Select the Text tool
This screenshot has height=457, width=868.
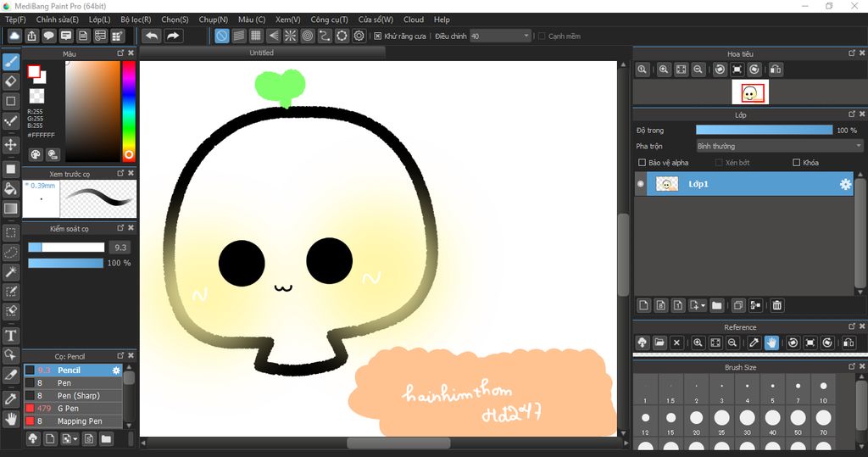[11, 336]
